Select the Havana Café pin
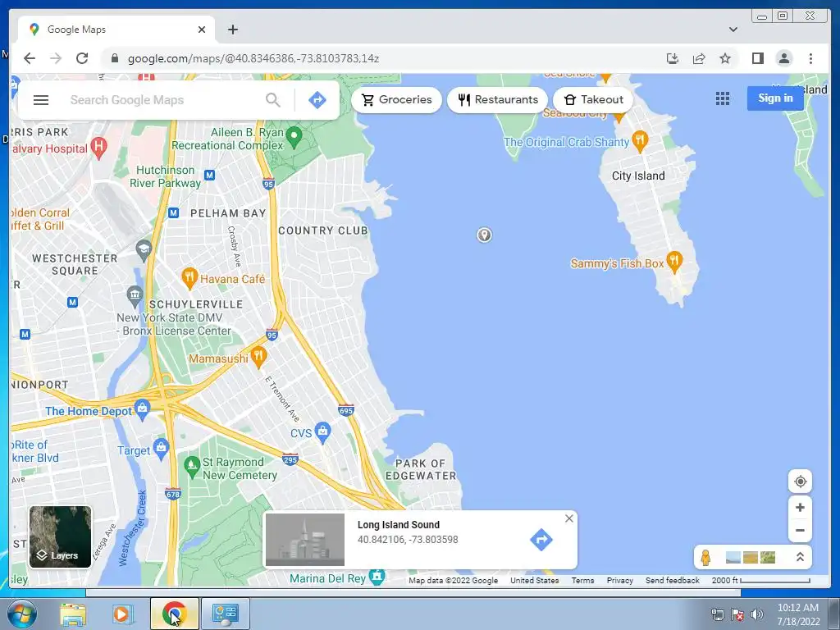The height and width of the screenshot is (630, 840). pos(189,278)
